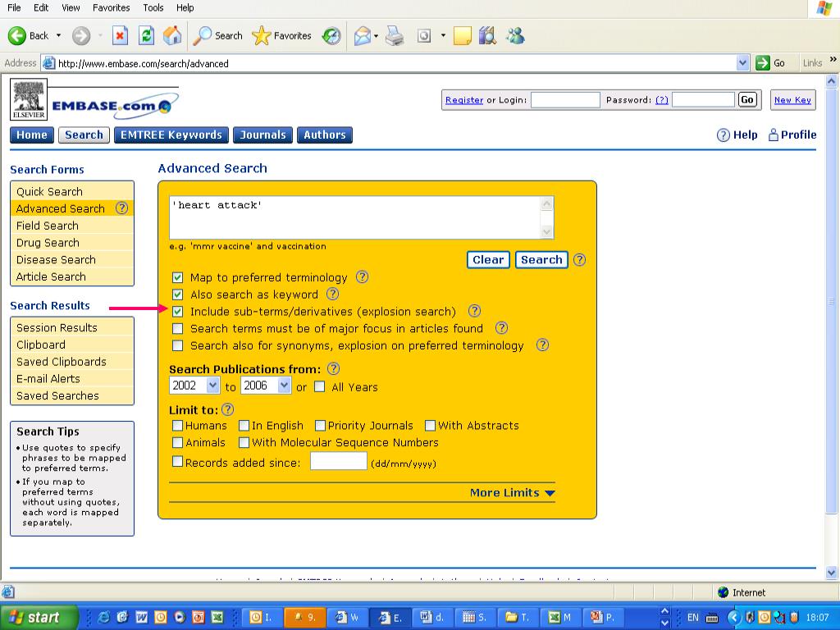This screenshot has width=840, height=630.
Task: Check the With Abstracts limit
Action: tap(430, 426)
